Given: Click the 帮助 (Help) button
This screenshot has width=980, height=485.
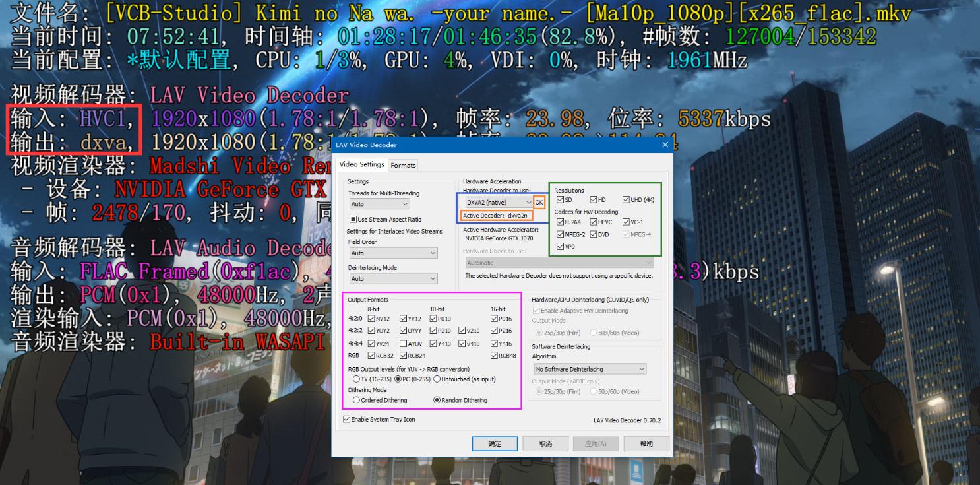Looking at the screenshot, I should point(645,443).
